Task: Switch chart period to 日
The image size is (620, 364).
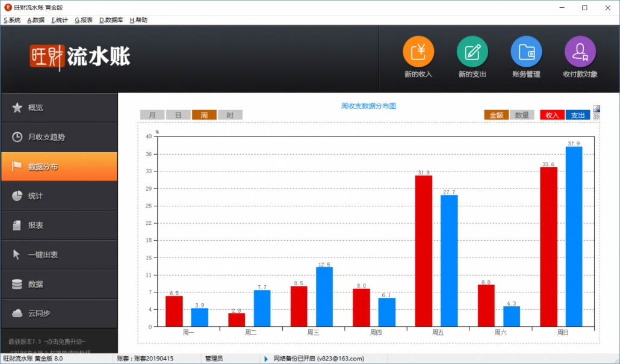Action: pos(178,115)
